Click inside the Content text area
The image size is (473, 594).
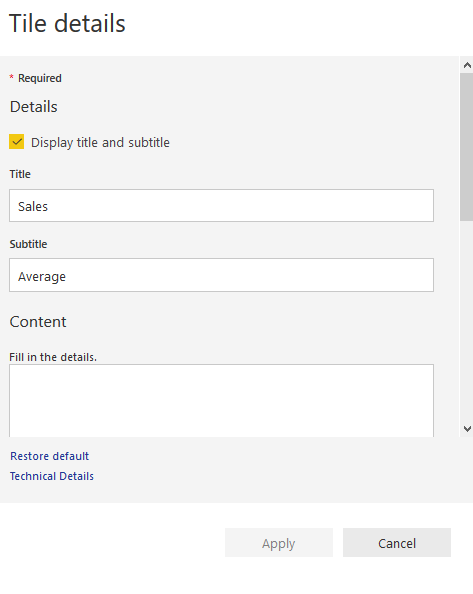coord(222,401)
